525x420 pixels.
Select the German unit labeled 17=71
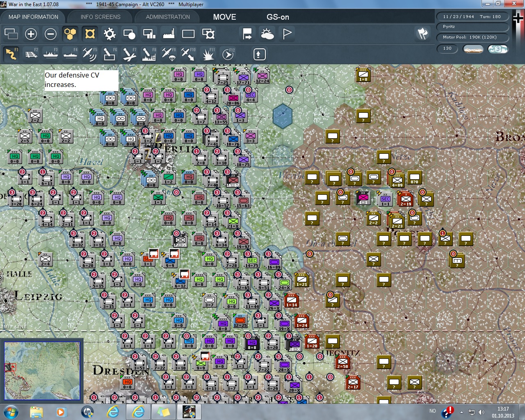243,77
